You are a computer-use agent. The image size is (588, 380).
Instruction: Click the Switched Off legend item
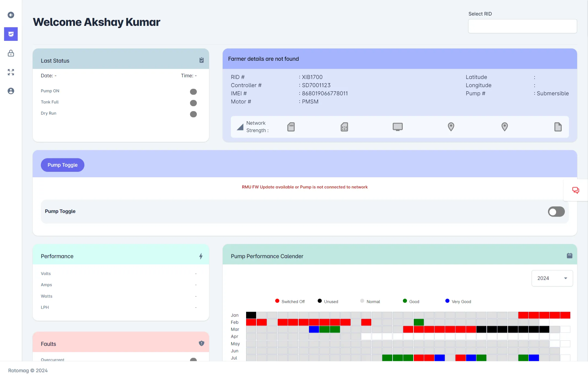tap(290, 301)
